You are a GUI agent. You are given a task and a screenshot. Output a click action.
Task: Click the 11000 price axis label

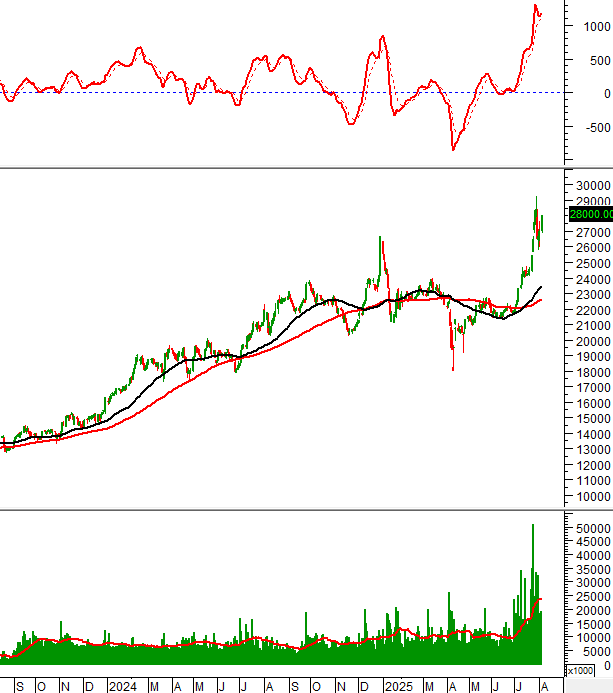[594, 481]
